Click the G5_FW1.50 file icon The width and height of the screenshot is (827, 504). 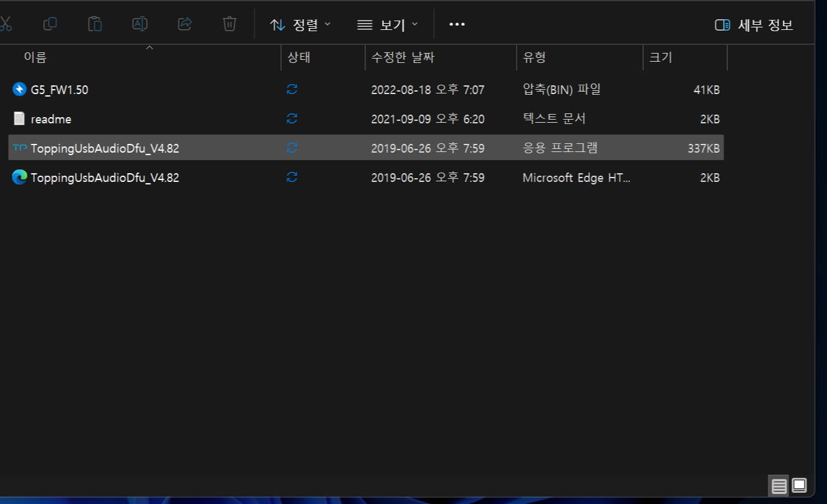(19, 89)
